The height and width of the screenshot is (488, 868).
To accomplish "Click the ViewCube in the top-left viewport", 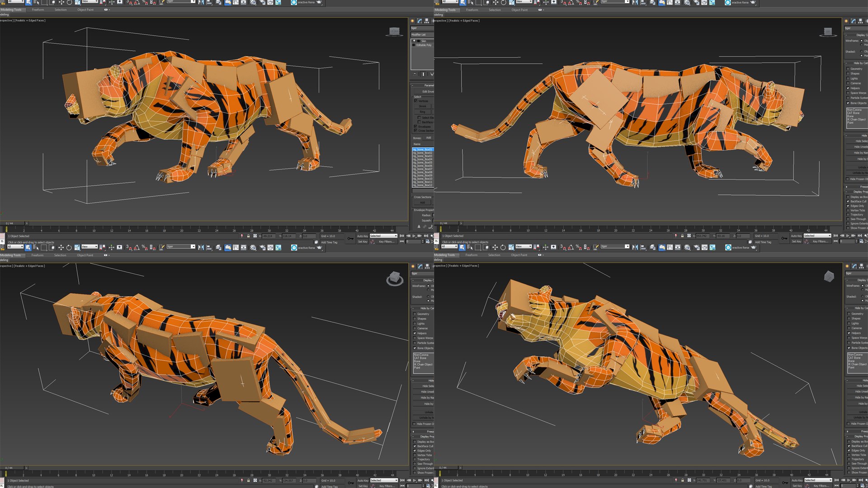I will pyautogui.click(x=394, y=31).
